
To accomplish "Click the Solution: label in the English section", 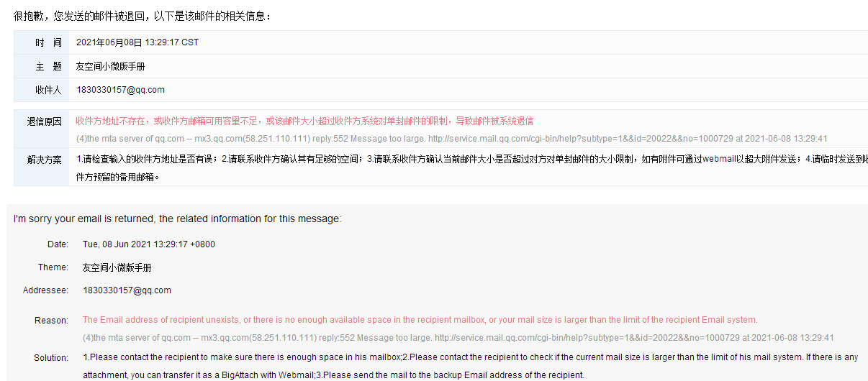I will click(51, 357).
